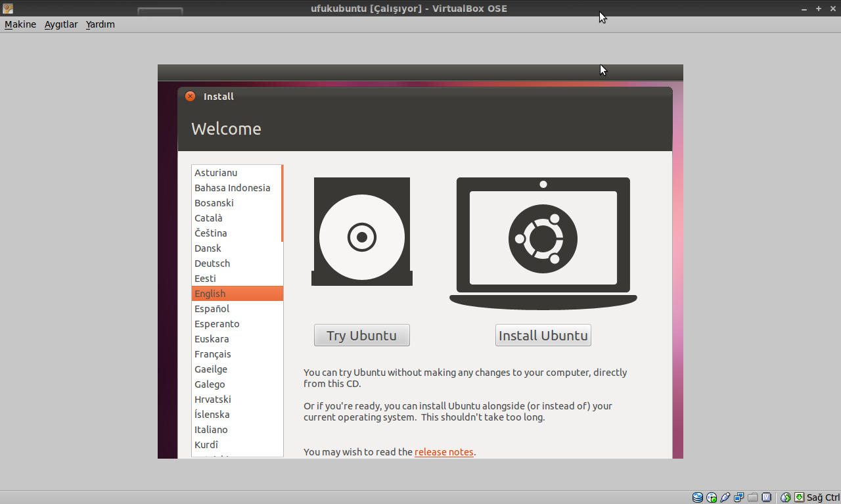Open the release notes link
Screen dimensions: 841x504
(x=443, y=451)
